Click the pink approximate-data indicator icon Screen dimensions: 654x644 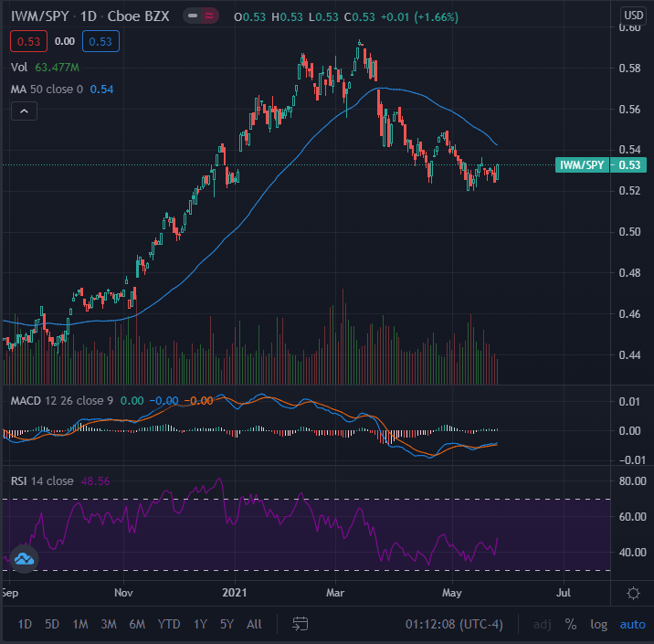click(212, 17)
